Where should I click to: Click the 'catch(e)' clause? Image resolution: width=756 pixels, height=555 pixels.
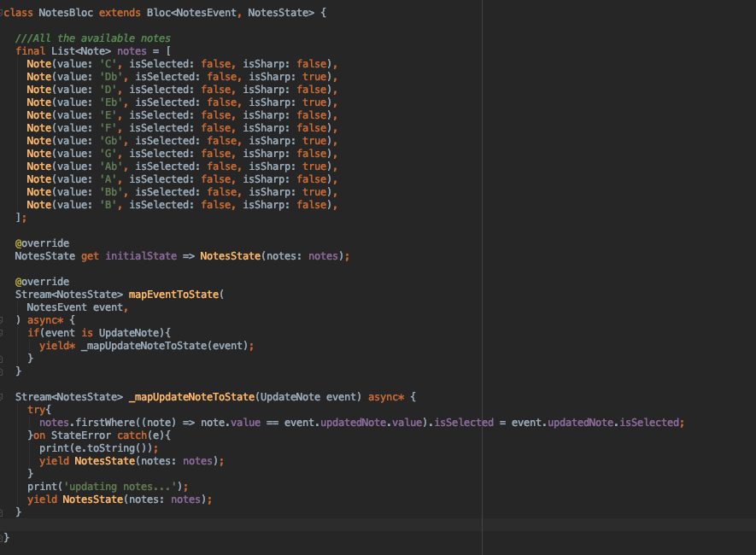[x=141, y=435]
